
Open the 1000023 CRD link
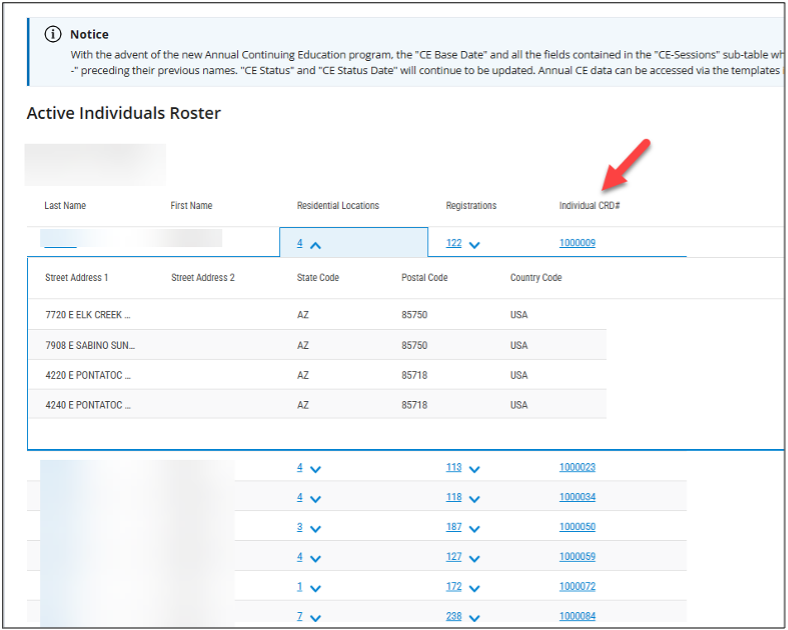(577, 467)
